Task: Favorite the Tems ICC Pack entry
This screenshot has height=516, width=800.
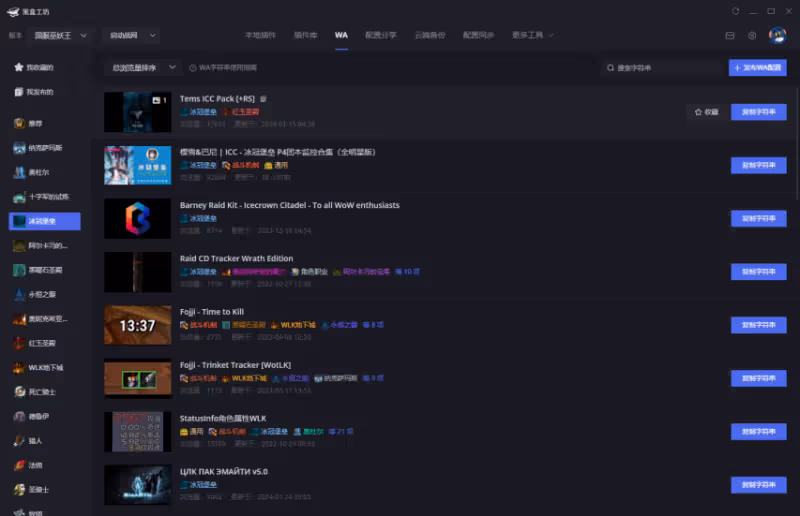Action: pos(707,112)
